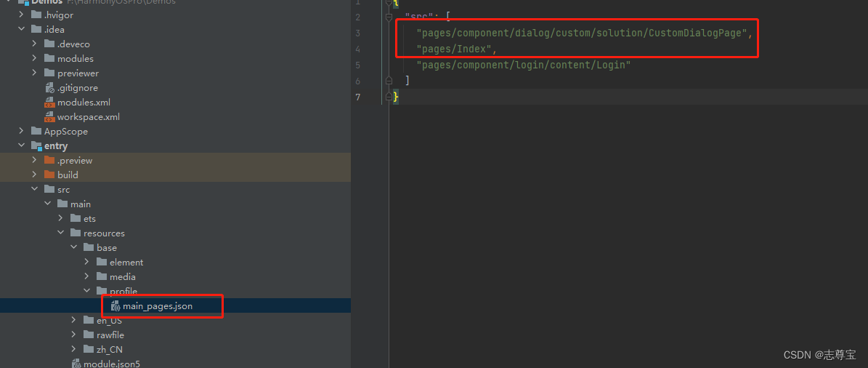
Task: Expand the en_US folder chevron
Action: pos(73,320)
